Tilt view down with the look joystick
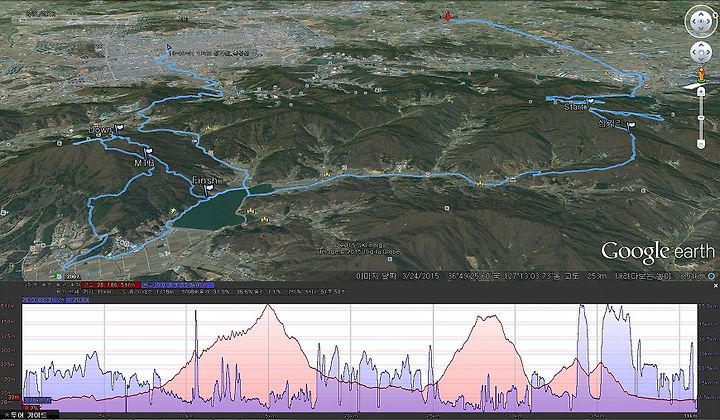This screenshot has height=420, width=720. pos(701,29)
